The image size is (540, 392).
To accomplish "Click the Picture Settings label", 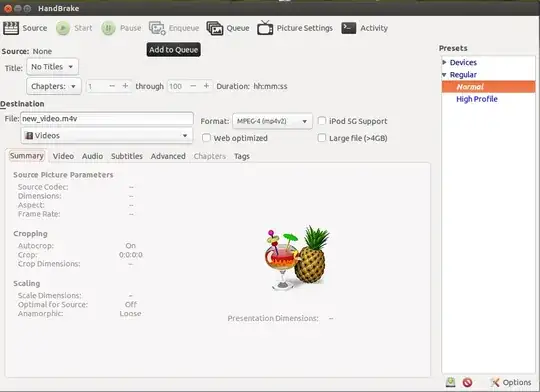I will [x=305, y=28].
